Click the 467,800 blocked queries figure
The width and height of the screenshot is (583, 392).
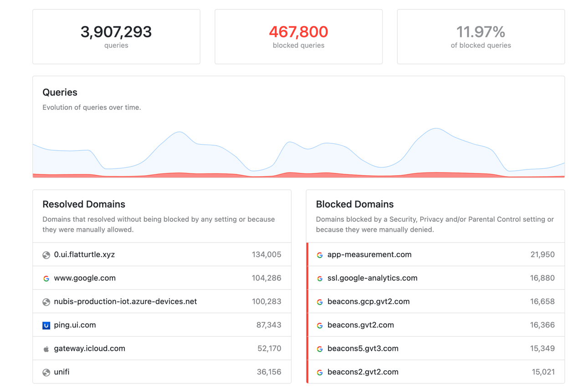pos(298,32)
